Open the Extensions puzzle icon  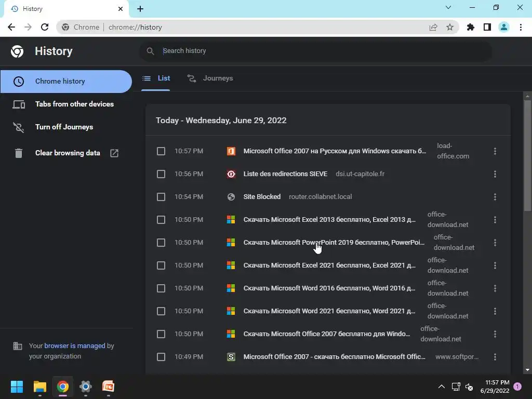[471, 27]
